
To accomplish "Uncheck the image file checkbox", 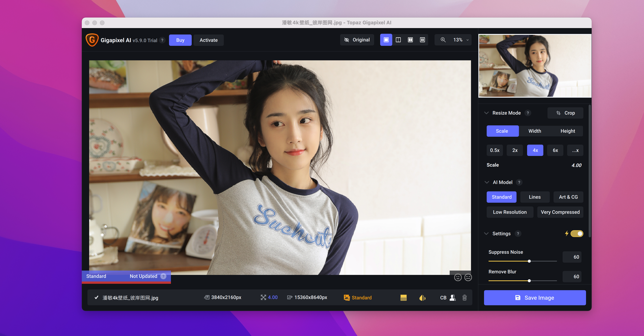I will (97, 297).
